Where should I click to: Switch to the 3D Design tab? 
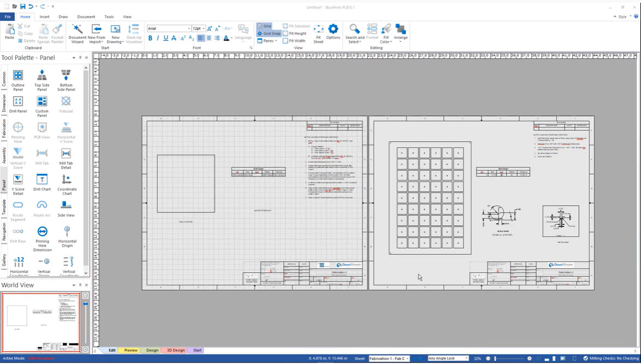pos(174,350)
